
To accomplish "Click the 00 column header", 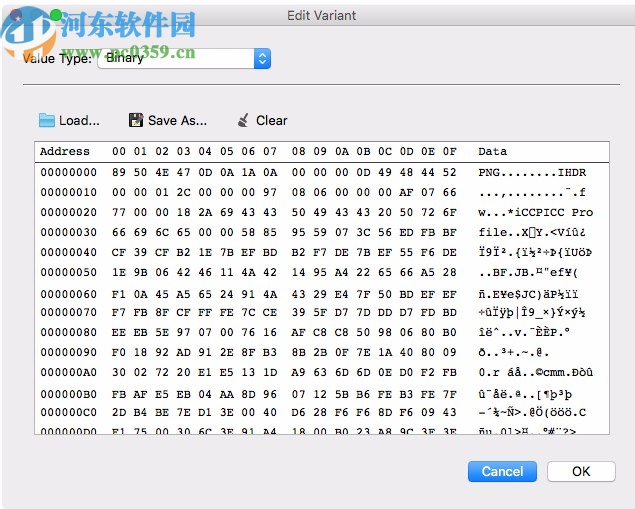I will coord(119,151).
